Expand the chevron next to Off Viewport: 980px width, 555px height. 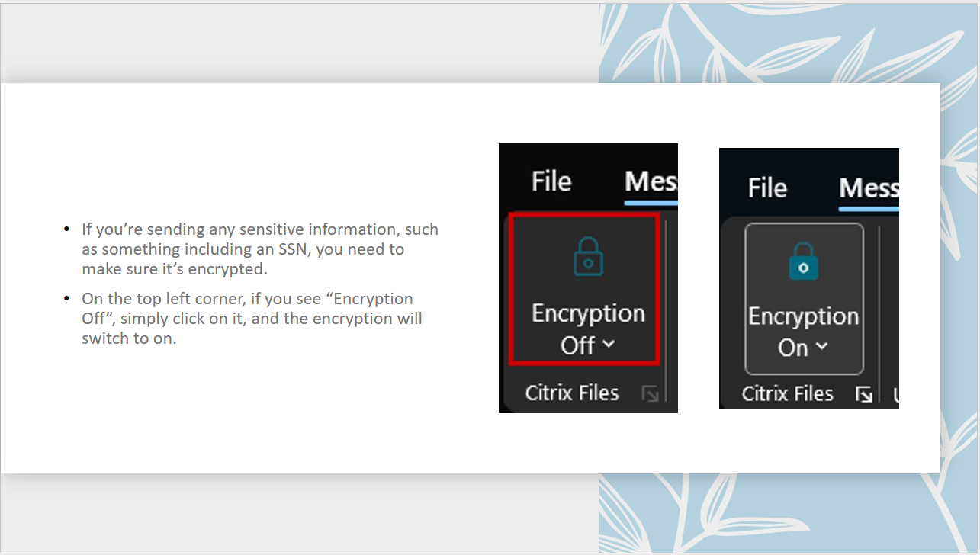[608, 345]
